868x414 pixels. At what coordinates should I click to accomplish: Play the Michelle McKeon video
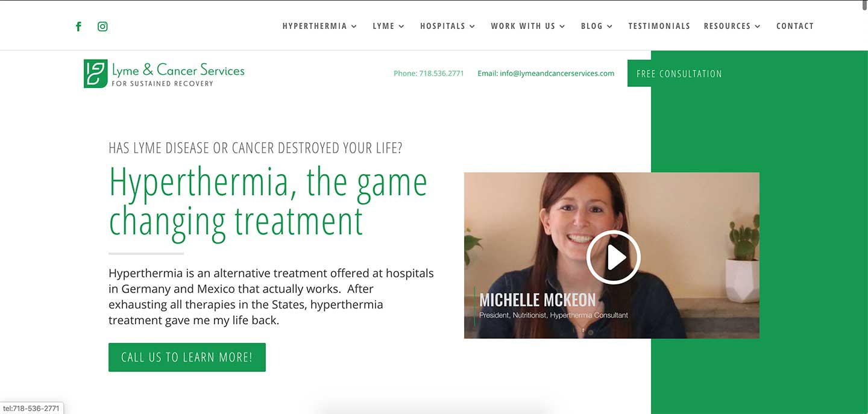pos(613,257)
